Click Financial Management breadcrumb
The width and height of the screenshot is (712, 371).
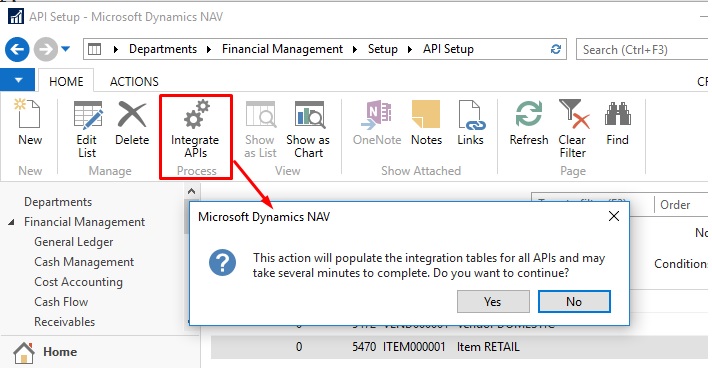click(282, 49)
